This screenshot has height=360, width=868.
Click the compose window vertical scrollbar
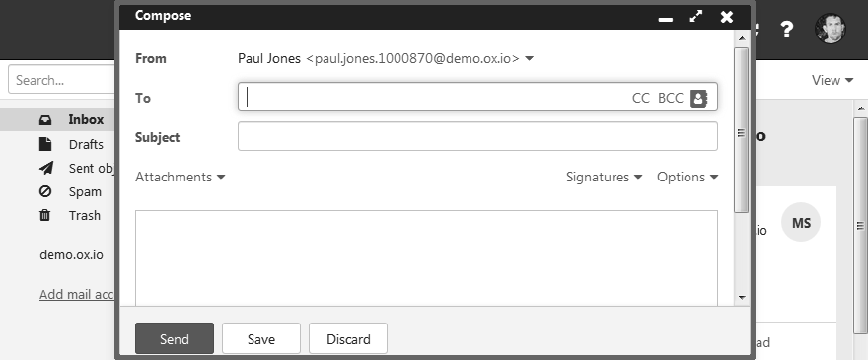point(741,130)
